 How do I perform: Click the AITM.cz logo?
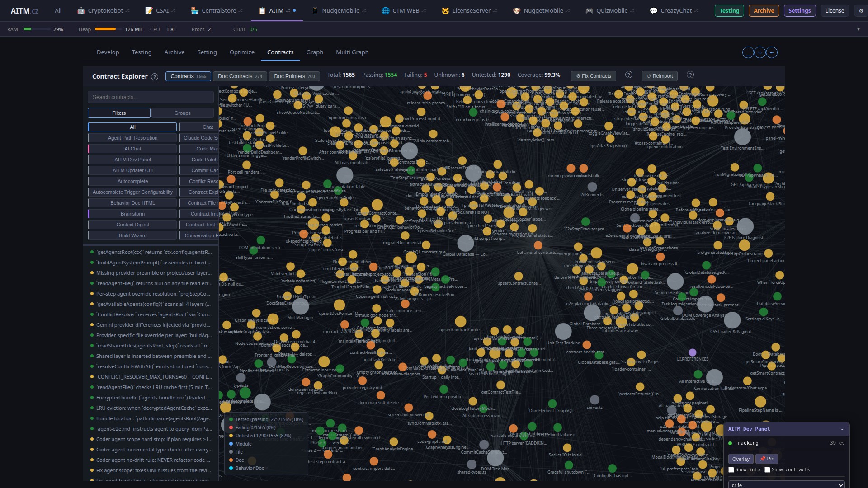(x=24, y=10)
